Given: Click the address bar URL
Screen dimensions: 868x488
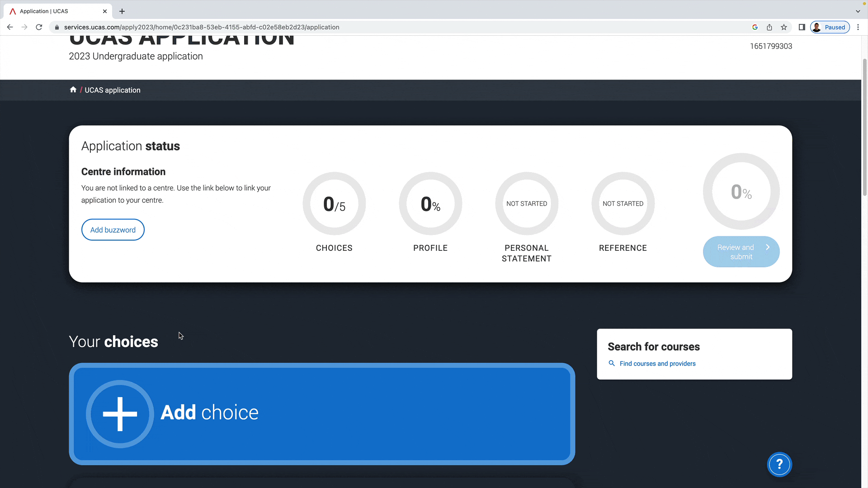Looking at the screenshot, I should [x=202, y=27].
